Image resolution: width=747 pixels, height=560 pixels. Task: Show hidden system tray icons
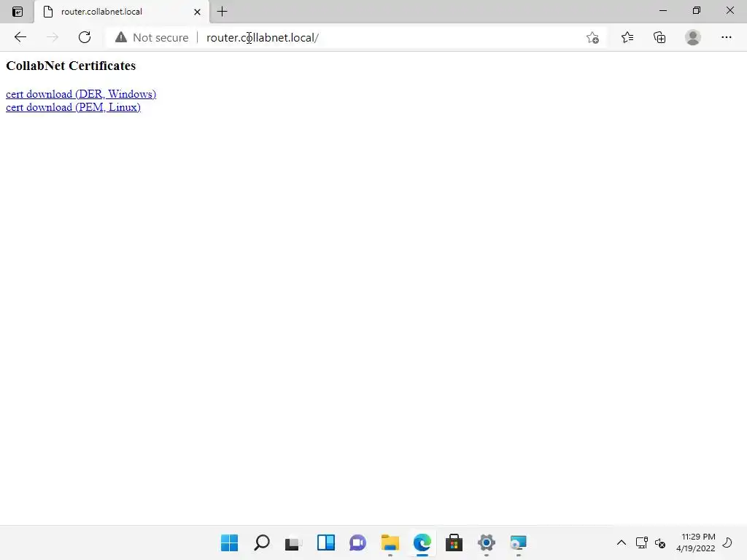click(x=622, y=542)
